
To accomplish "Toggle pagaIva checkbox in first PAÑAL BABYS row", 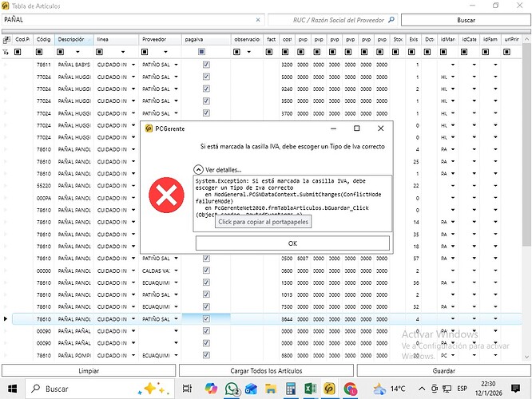I will pyautogui.click(x=206, y=64).
